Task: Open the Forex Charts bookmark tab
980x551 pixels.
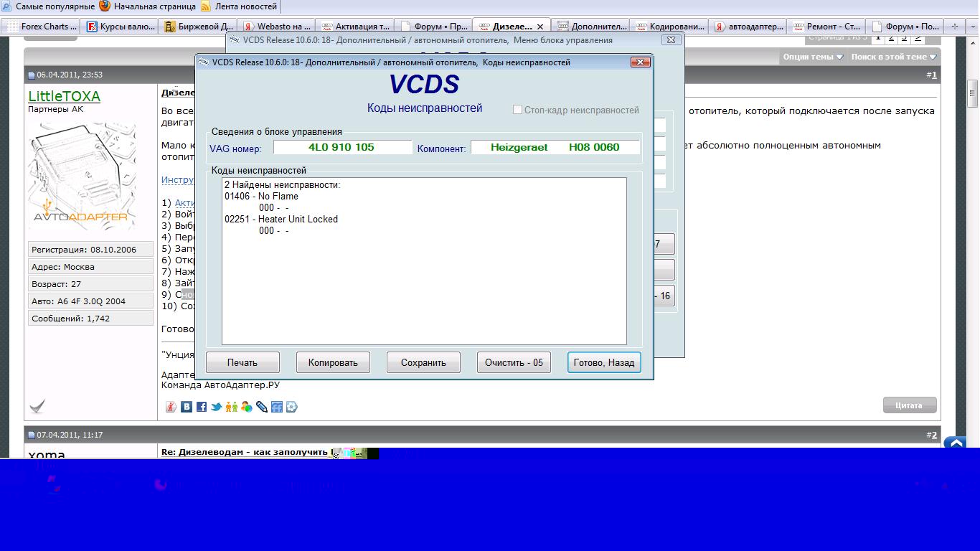Action: pos(43,27)
